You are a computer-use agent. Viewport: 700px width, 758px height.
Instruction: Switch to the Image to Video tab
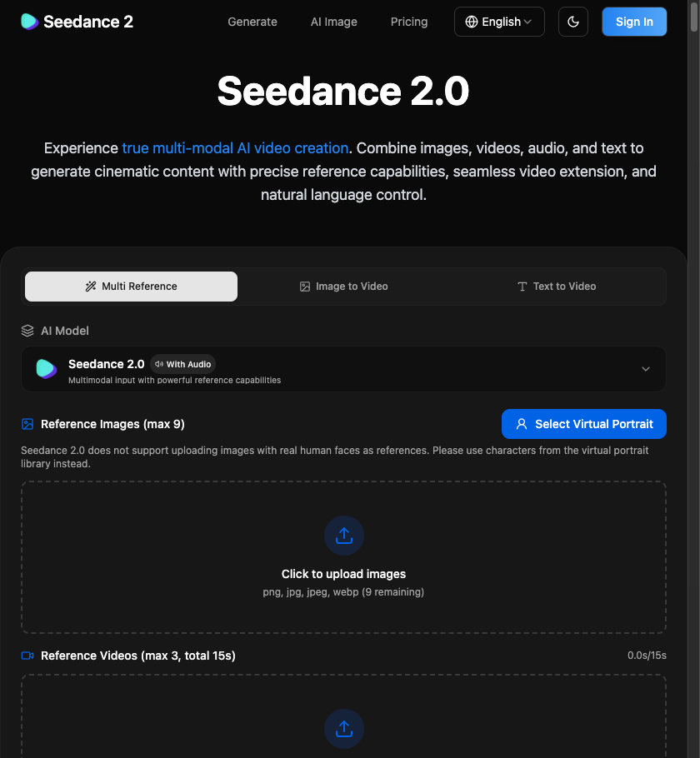(x=343, y=286)
